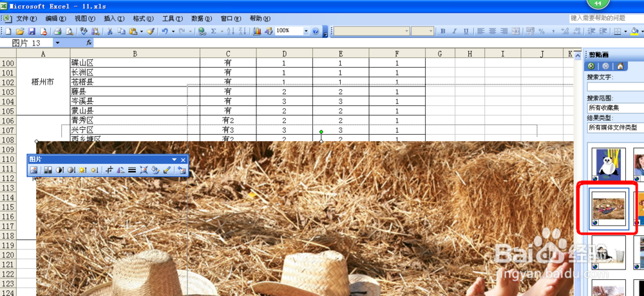This screenshot has width=644, height=296.
Task: Open the Undo history dropdown arrow
Action: 173,31
